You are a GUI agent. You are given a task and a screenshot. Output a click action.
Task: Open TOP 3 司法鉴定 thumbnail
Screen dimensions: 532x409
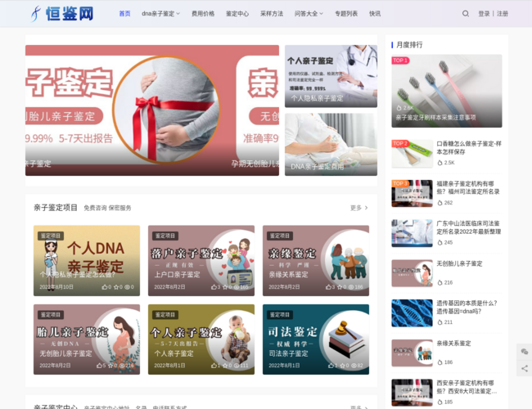pos(412,193)
